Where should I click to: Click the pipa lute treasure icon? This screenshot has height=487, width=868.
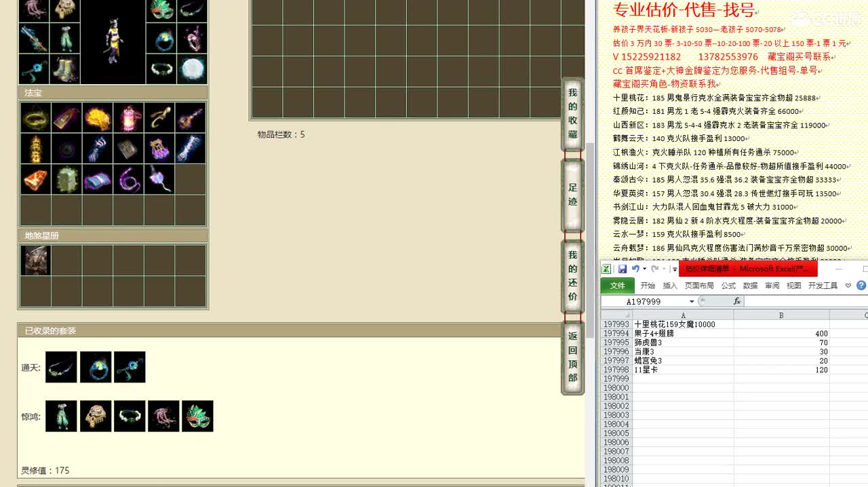191,117
